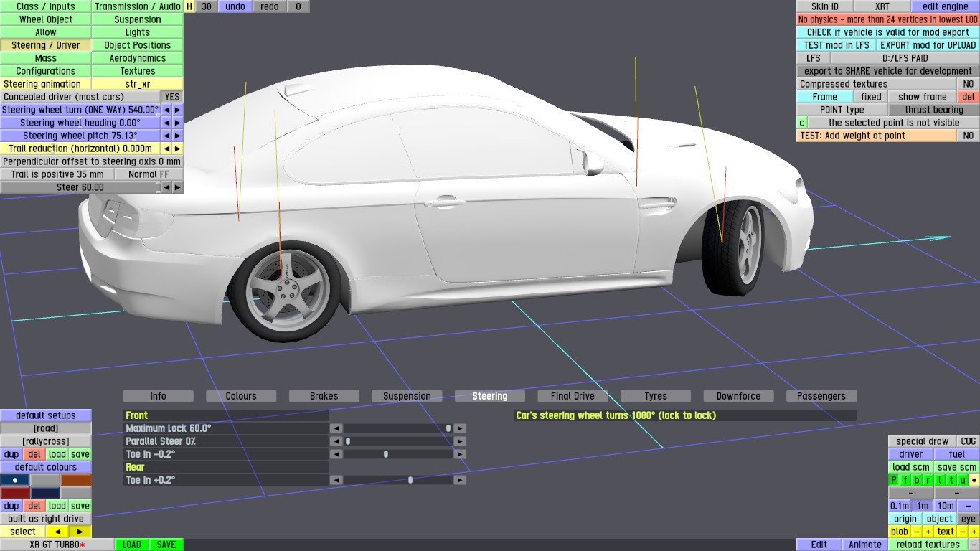Select the 10m grid size
980x551 pixels.
946,506
